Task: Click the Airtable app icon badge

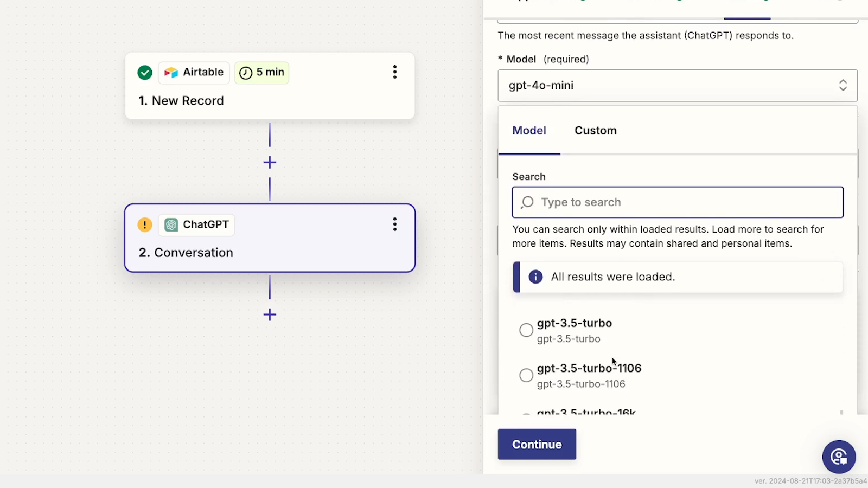Action: click(194, 72)
